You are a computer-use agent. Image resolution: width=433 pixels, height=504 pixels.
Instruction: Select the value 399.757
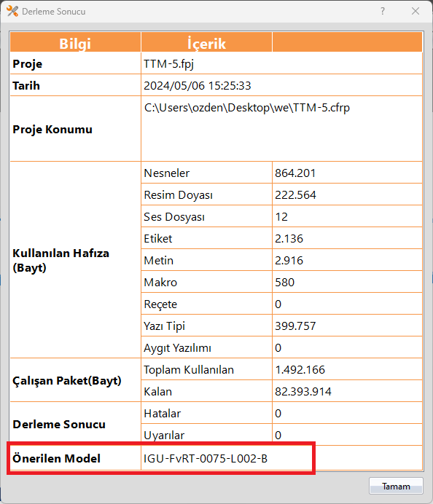295,326
